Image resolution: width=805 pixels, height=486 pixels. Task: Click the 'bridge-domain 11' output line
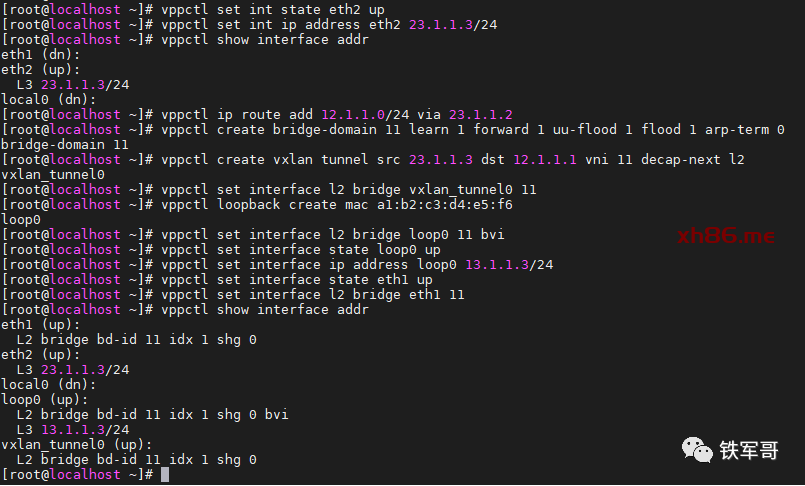pos(65,144)
